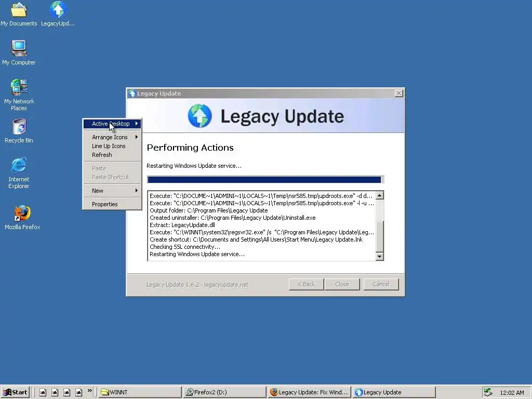Choose Properties in the context menu
Viewport: 532px width, 399px height.
coord(112,204)
